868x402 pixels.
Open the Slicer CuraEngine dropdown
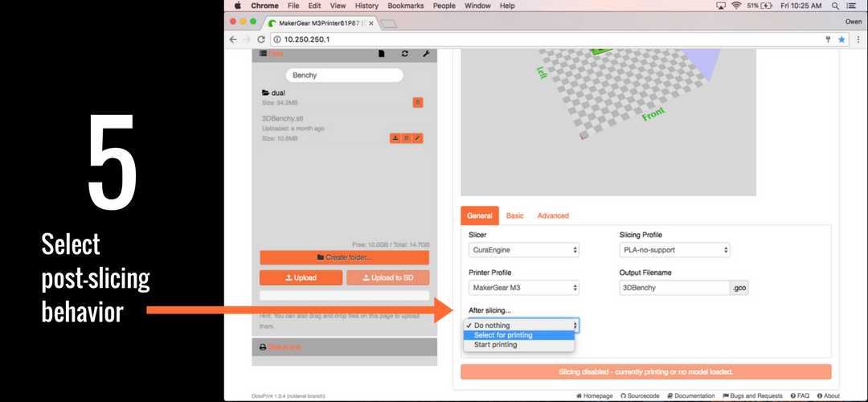(523, 250)
